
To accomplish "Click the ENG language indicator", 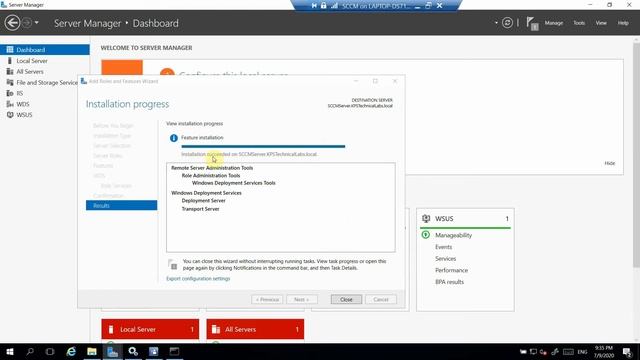I will 582,352.
